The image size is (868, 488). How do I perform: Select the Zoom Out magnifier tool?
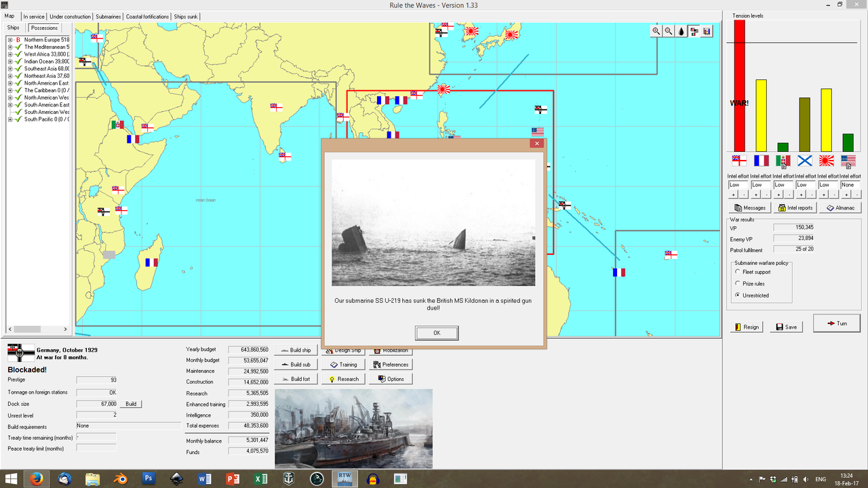(x=667, y=30)
